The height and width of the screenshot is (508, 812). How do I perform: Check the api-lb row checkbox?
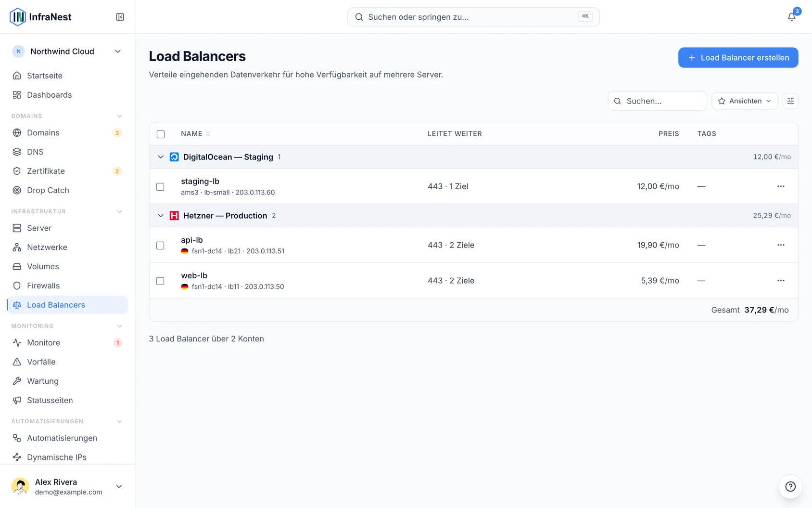[160, 246]
